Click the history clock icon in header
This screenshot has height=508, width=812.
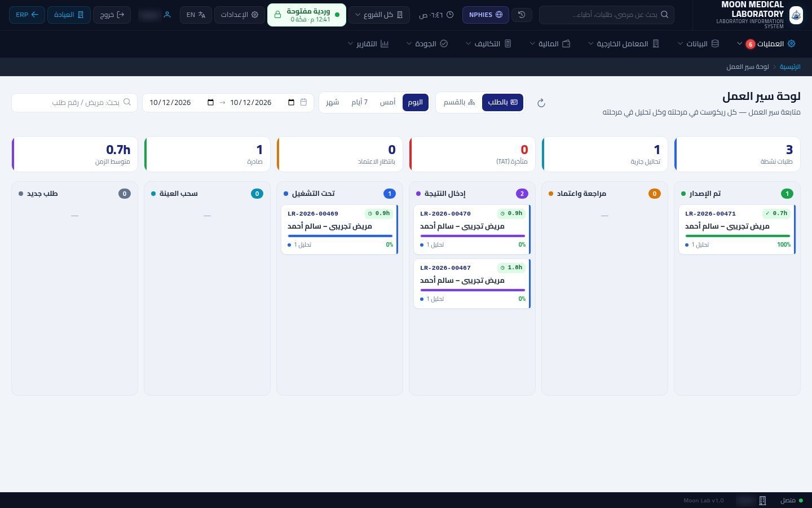pyautogui.click(x=522, y=15)
